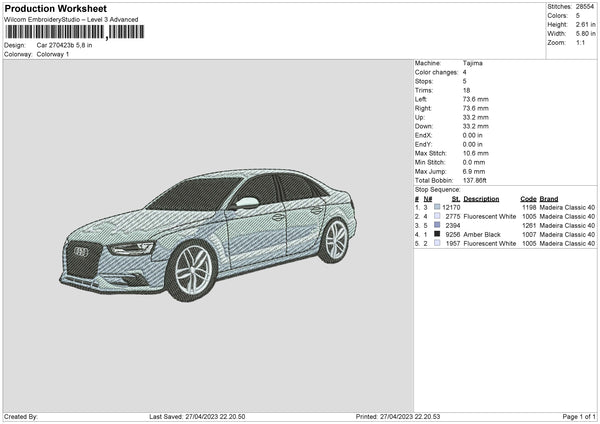Click the Width value 5.80 in
The image size is (600, 424).
pyautogui.click(x=585, y=34)
